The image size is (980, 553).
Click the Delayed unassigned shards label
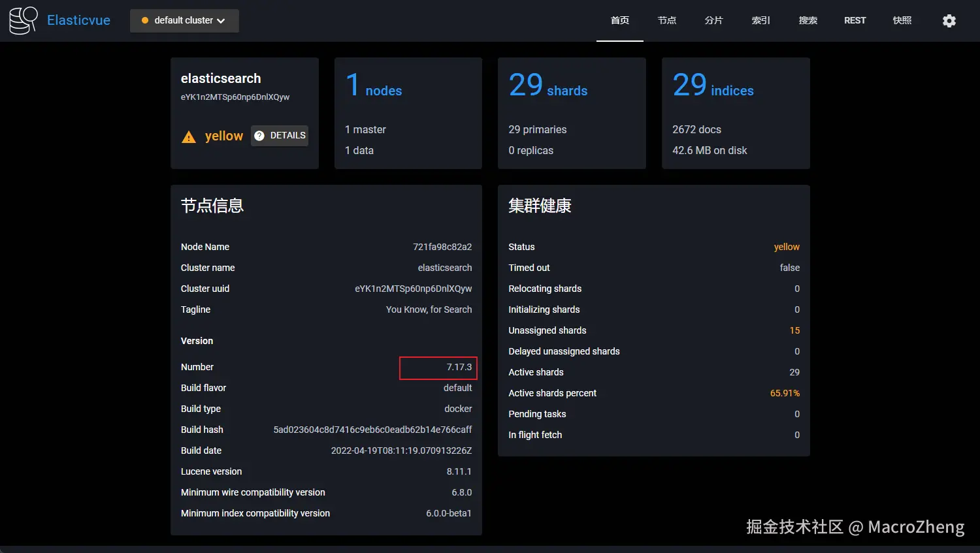[564, 351]
